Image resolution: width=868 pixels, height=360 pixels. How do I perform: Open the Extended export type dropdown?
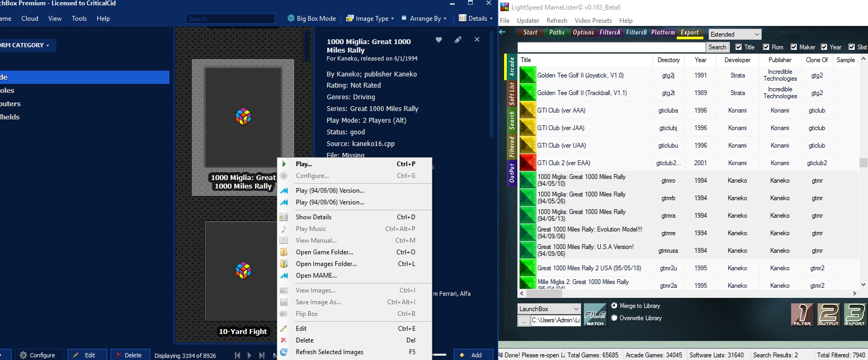735,35
